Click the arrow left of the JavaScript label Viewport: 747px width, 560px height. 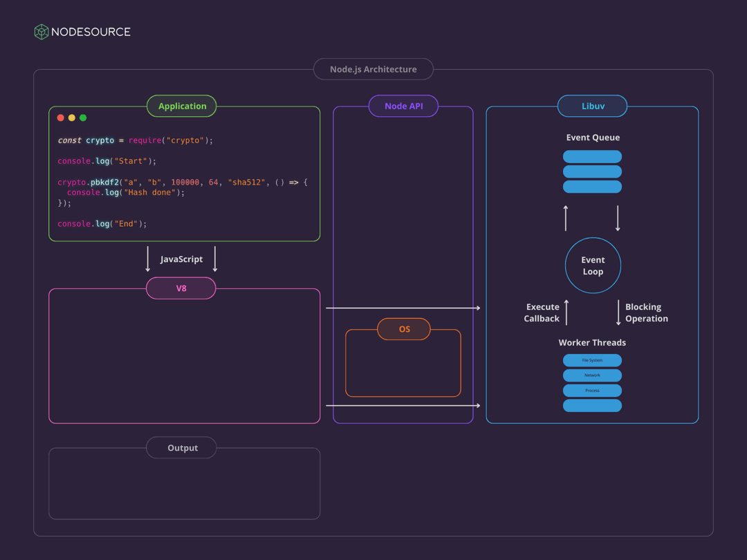click(x=148, y=259)
